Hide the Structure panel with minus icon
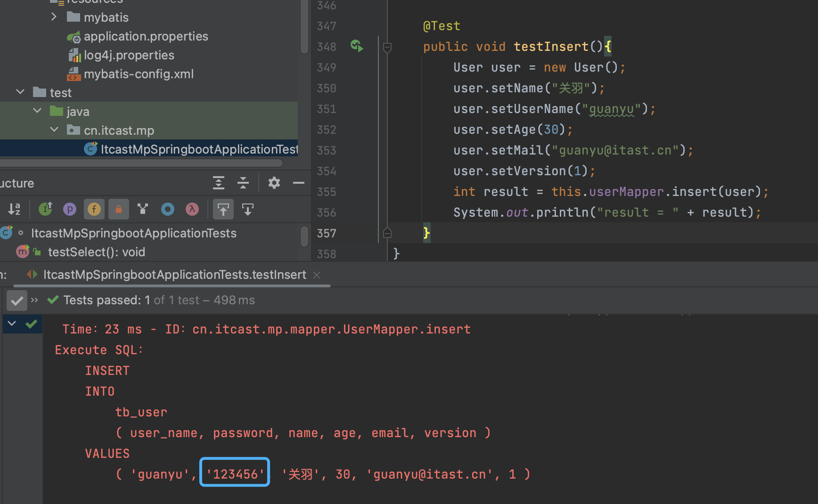Viewport: 818px width, 504px height. [x=299, y=183]
